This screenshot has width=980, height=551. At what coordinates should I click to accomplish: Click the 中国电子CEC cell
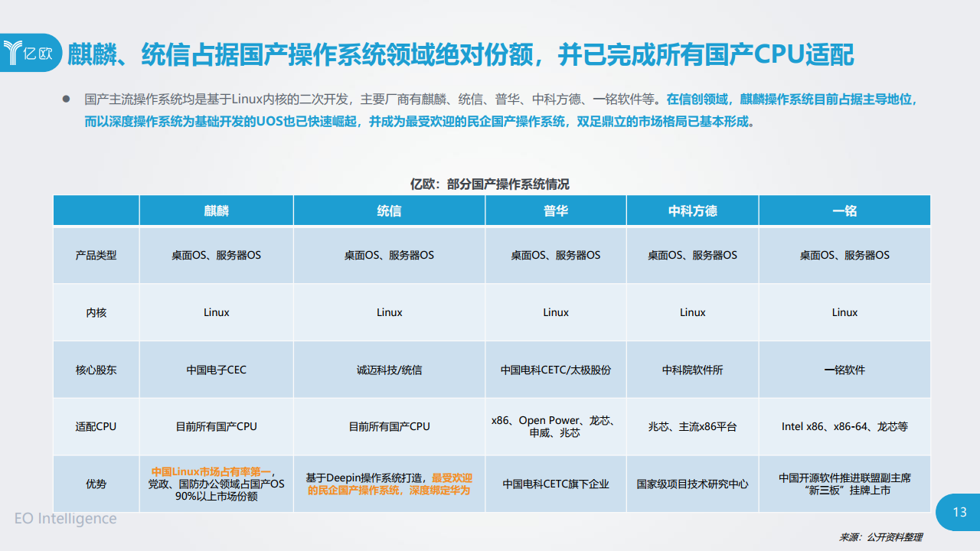click(217, 370)
